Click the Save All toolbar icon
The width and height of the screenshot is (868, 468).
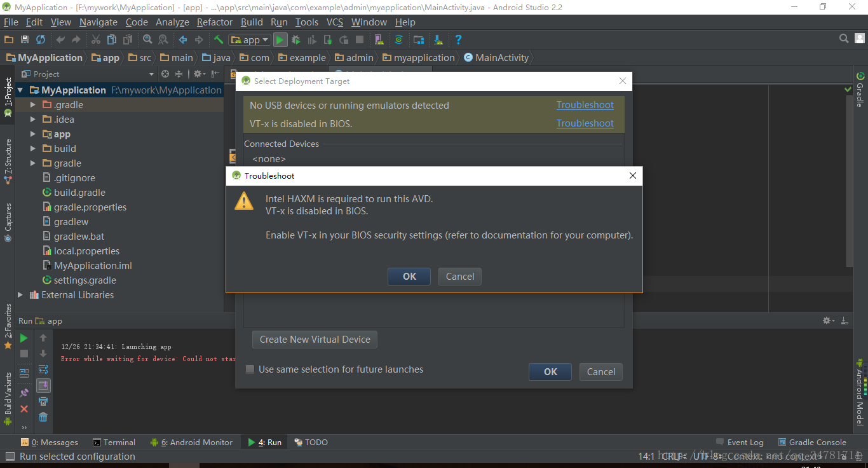click(25, 39)
